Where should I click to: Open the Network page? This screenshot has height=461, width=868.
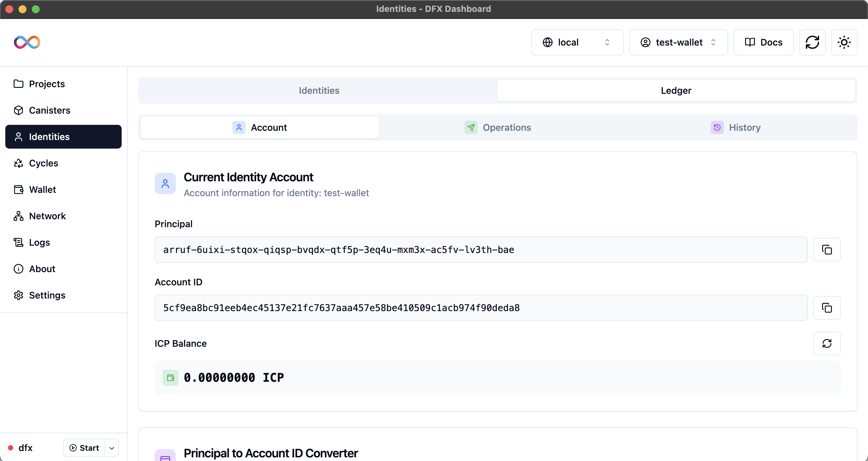click(47, 216)
